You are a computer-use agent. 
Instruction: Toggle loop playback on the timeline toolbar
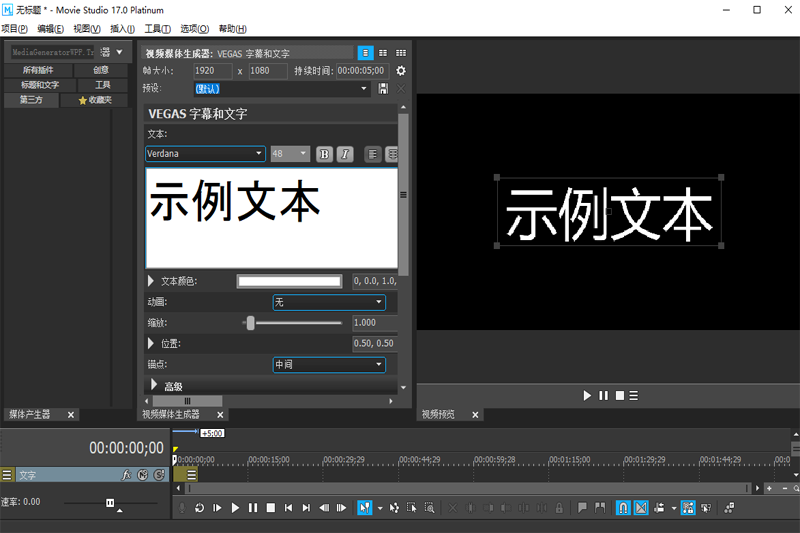(x=199, y=508)
